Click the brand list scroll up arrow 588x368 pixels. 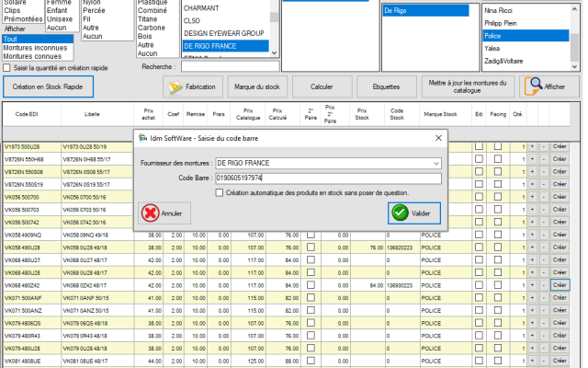pyautogui.click(x=574, y=9)
